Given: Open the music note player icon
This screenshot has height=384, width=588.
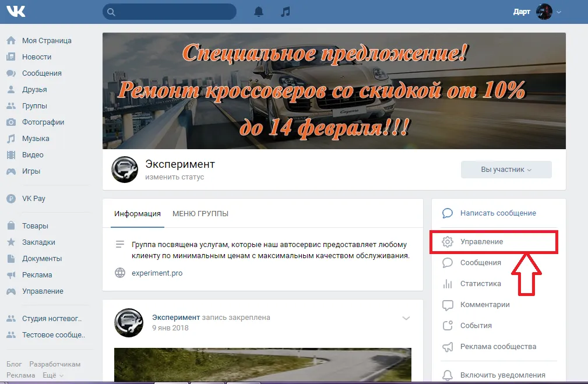Looking at the screenshot, I should [286, 12].
